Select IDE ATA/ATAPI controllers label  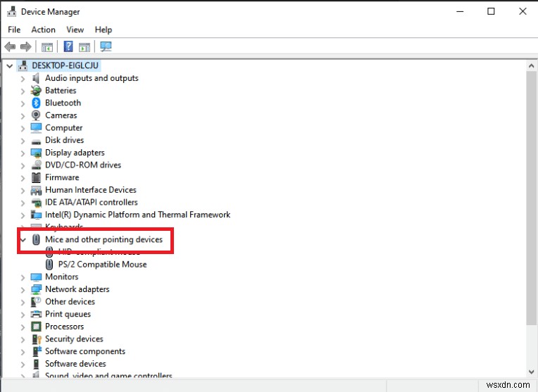tap(92, 203)
